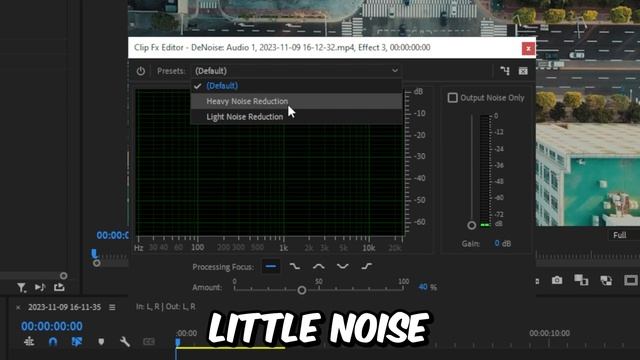Close the Clip Fx Editor window
The width and height of the screenshot is (640, 360).
click(528, 49)
